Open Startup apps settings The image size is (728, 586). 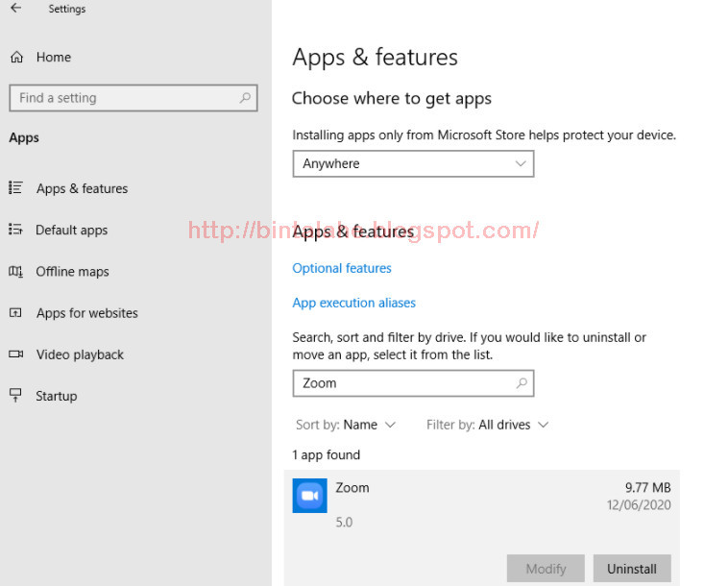57,396
